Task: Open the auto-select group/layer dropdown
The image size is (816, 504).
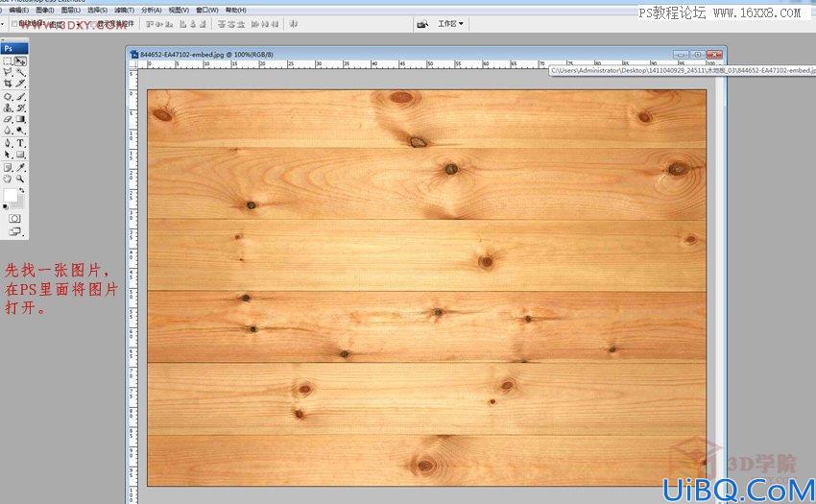Action: tap(65, 24)
